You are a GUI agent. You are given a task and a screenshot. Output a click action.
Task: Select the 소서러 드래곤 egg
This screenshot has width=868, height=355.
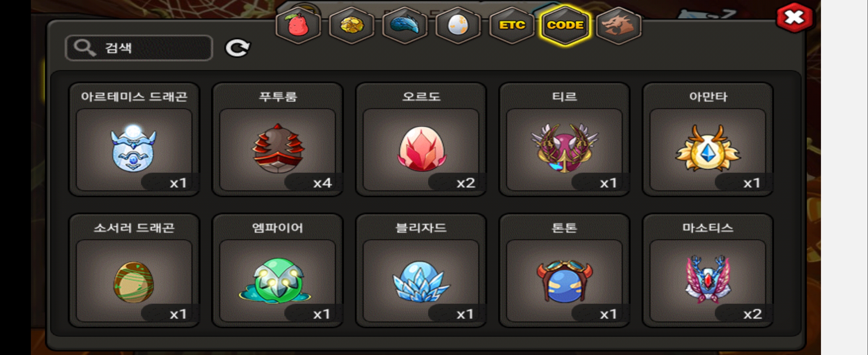(x=134, y=271)
